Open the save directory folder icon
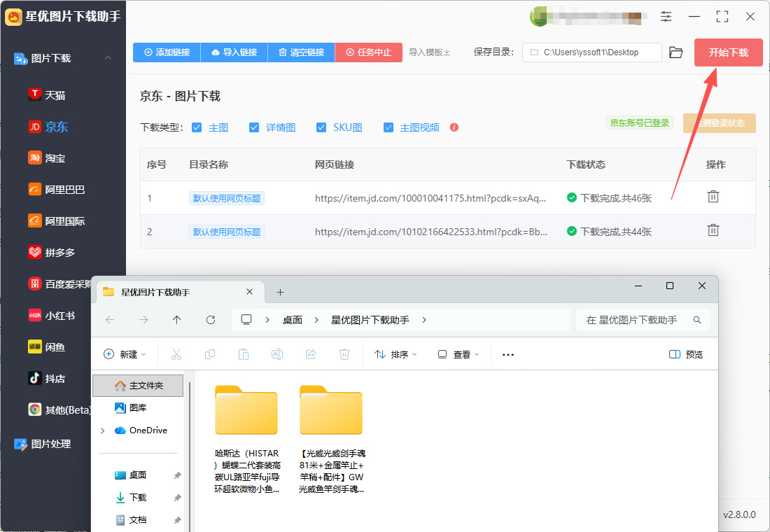Viewport: 770px width, 532px height. [x=675, y=52]
